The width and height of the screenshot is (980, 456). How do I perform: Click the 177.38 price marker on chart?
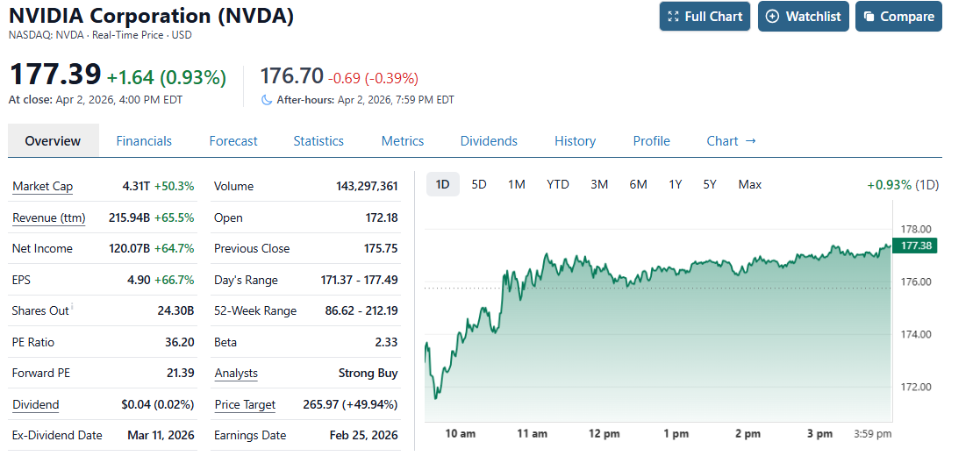click(912, 246)
